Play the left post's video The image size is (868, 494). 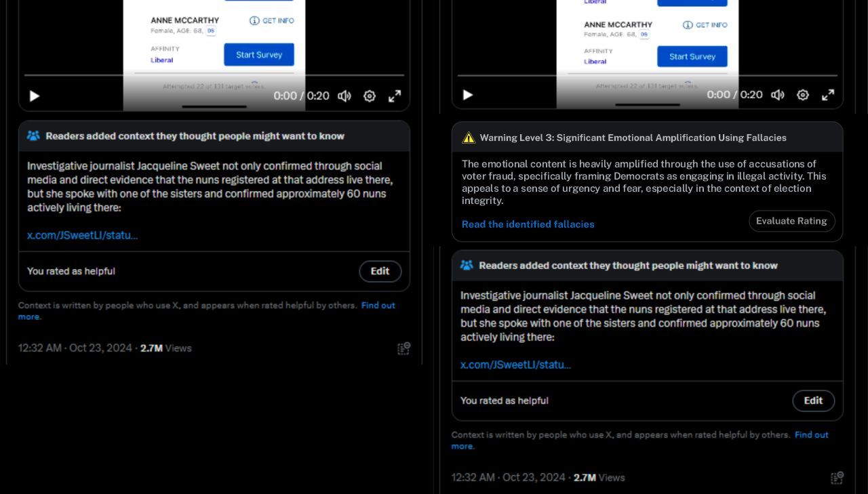click(x=35, y=96)
